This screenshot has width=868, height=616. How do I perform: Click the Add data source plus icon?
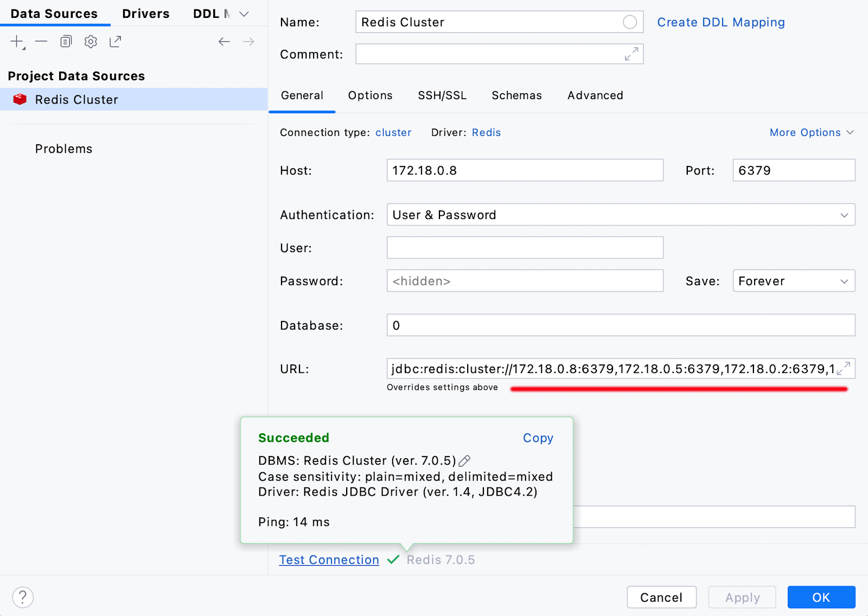pos(17,42)
